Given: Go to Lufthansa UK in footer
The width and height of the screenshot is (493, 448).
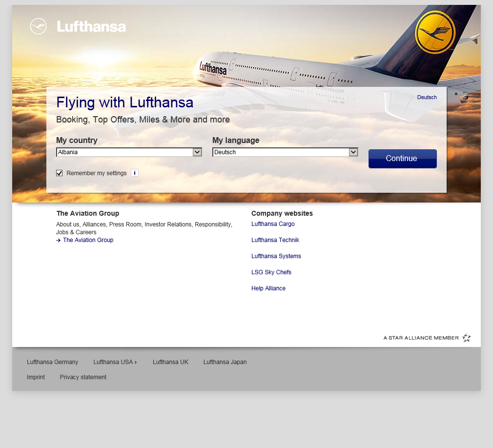Looking at the screenshot, I should (170, 362).
